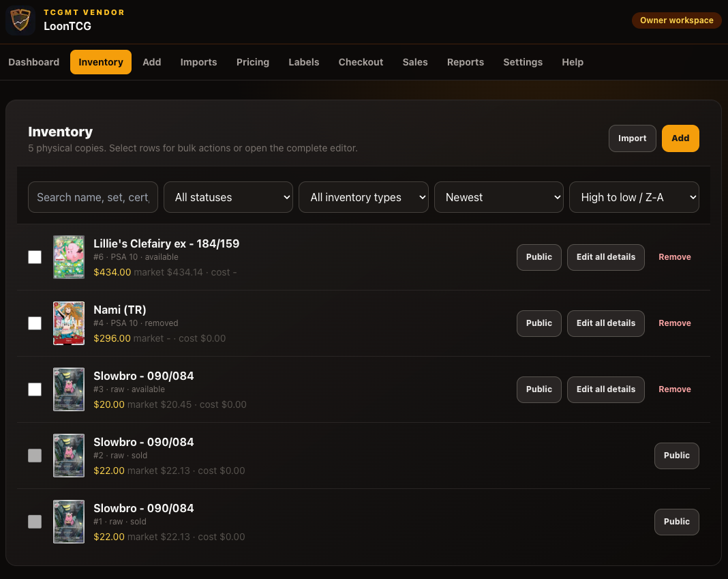Open the Pricing tab
This screenshot has width=728, height=579.
[x=253, y=62]
